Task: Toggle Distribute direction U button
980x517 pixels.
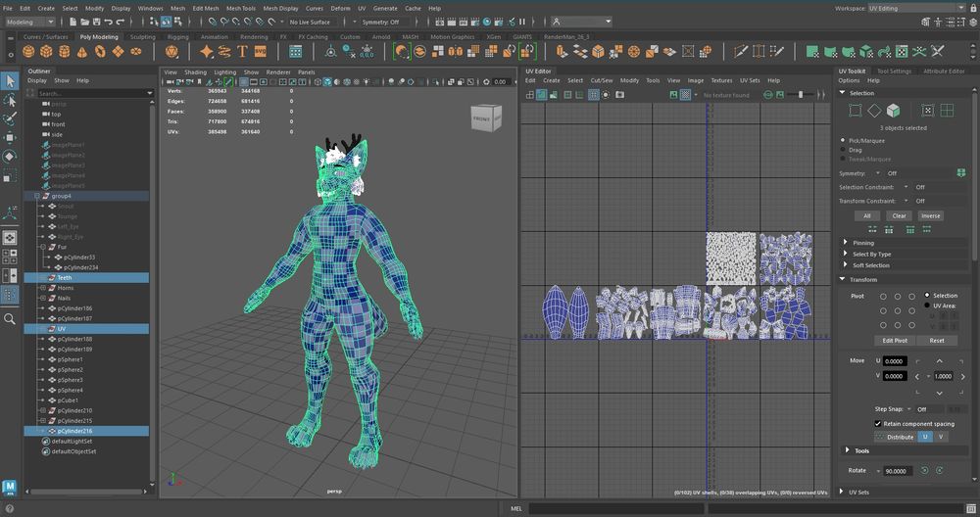Action: 926,437
